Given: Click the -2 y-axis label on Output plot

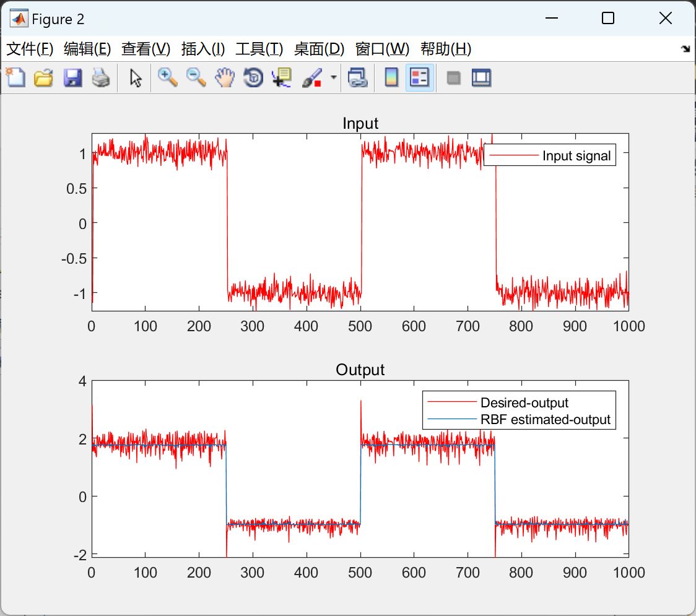Looking at the screenshot, I should pos(80,555).
